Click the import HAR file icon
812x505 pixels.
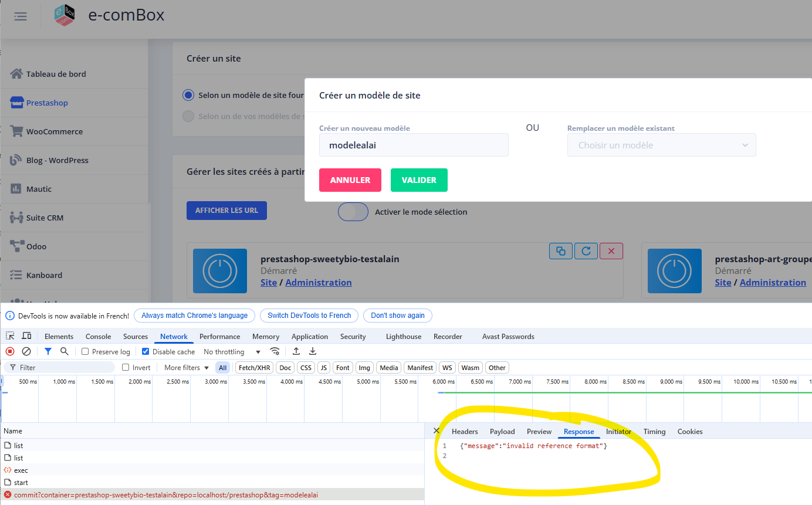click(296, 351)
